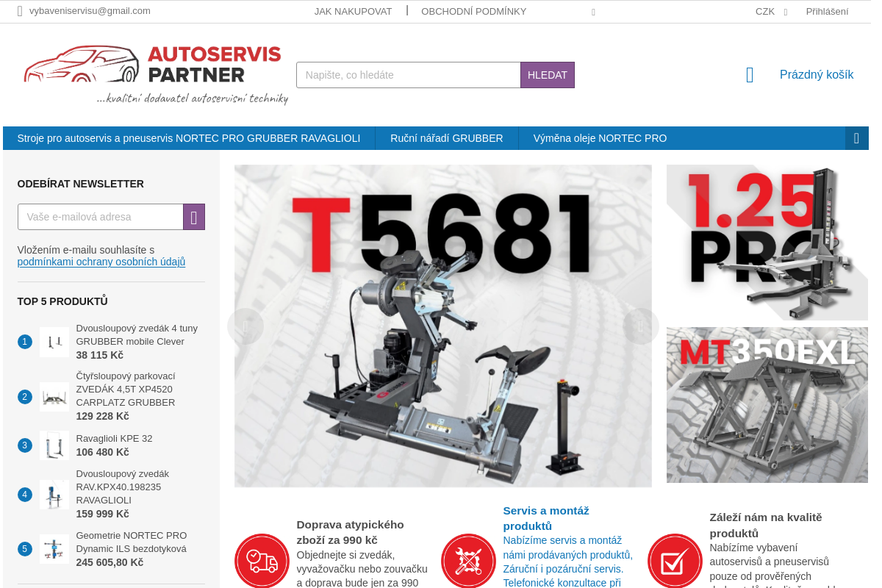Click the newsletter subscribe arrow icon
Image resolution: width=882 pixels, height=588 pixels.
193,216
